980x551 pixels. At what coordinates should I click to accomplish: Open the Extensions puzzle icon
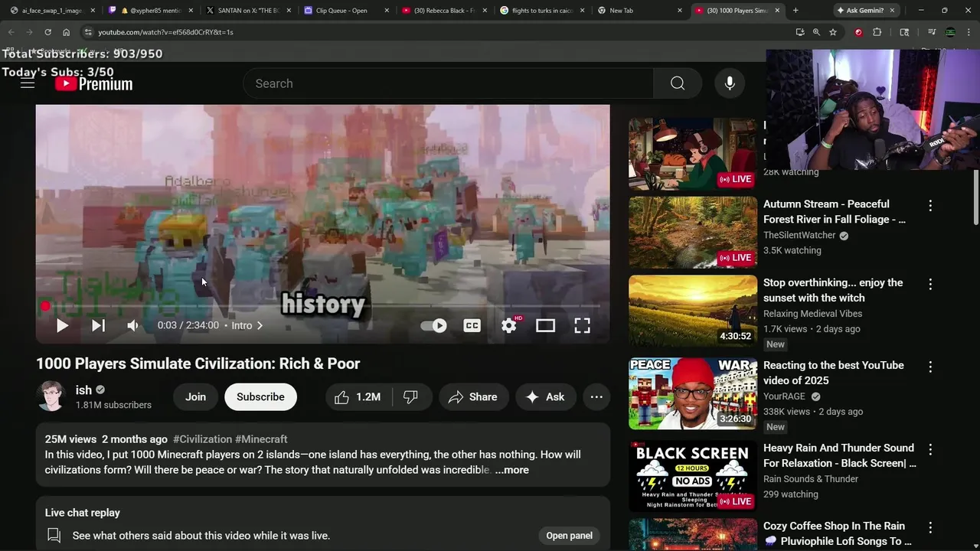(x=877, y=32)
